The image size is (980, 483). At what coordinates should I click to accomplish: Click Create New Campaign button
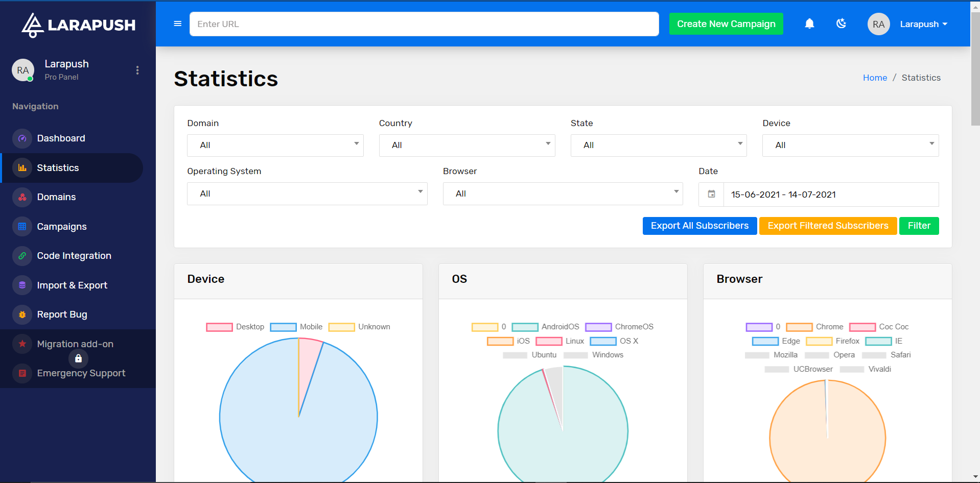tap(726, 24)
